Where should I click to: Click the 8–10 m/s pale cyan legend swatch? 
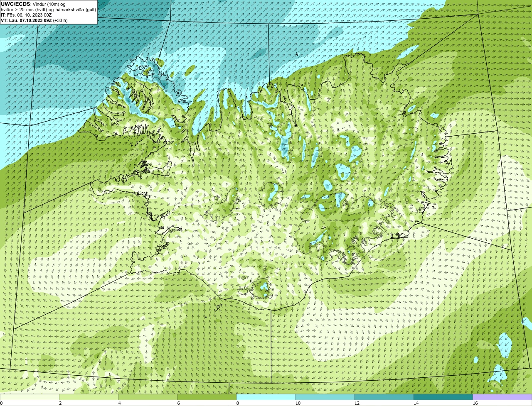266,397
